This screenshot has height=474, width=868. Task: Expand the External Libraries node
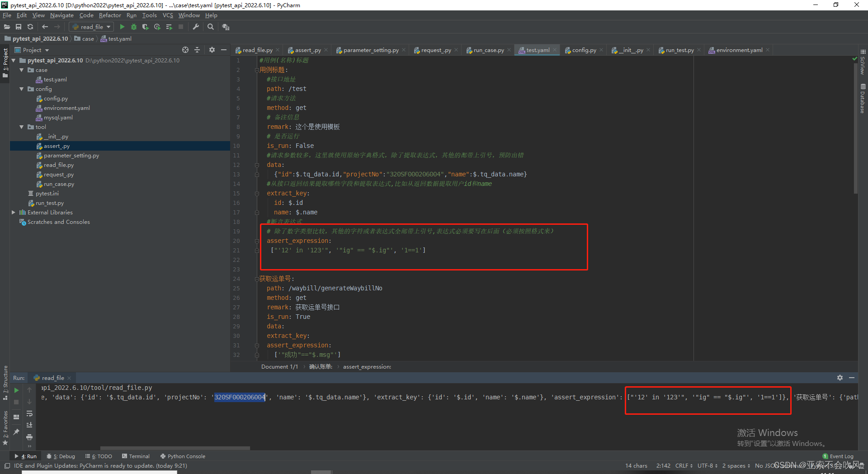pyautogui.click(x=14, y=212)
